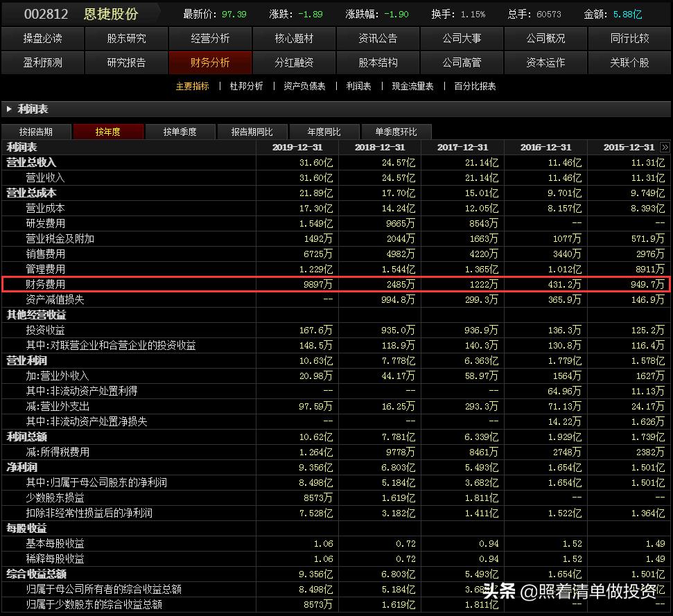Click the next columns arrow in the table header
The width and height of the screenshot is (673, 616).
pyautogui.click(x=665, y=147)
